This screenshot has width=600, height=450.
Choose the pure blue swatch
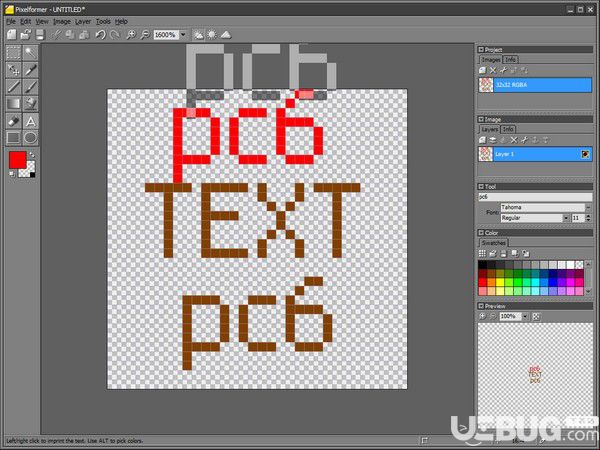pos(553,283)
